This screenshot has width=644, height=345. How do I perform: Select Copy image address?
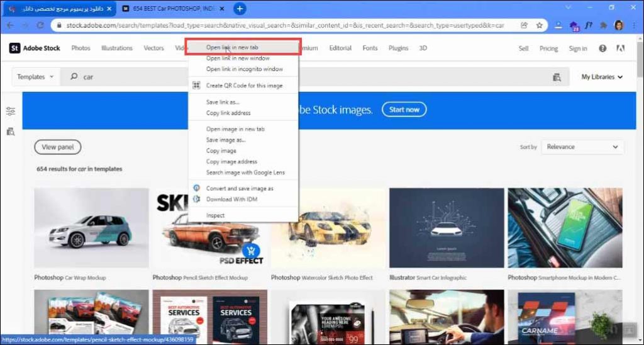click(x=243, y=162)
